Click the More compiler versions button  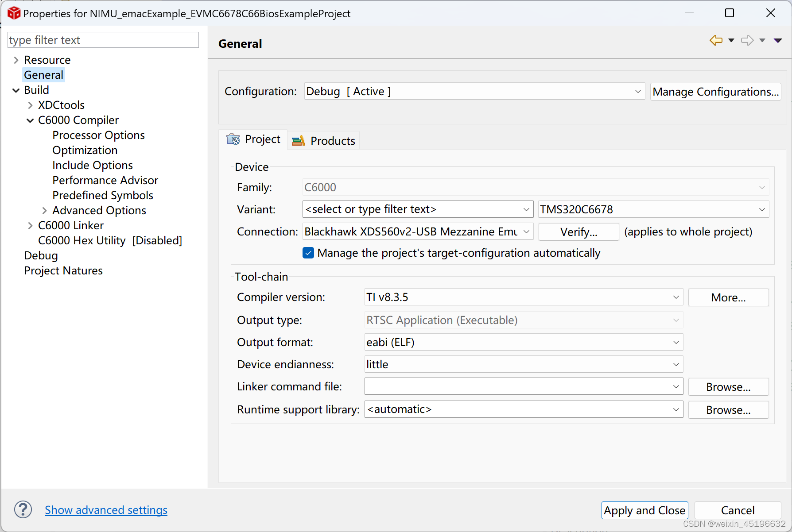click(728, 297)
